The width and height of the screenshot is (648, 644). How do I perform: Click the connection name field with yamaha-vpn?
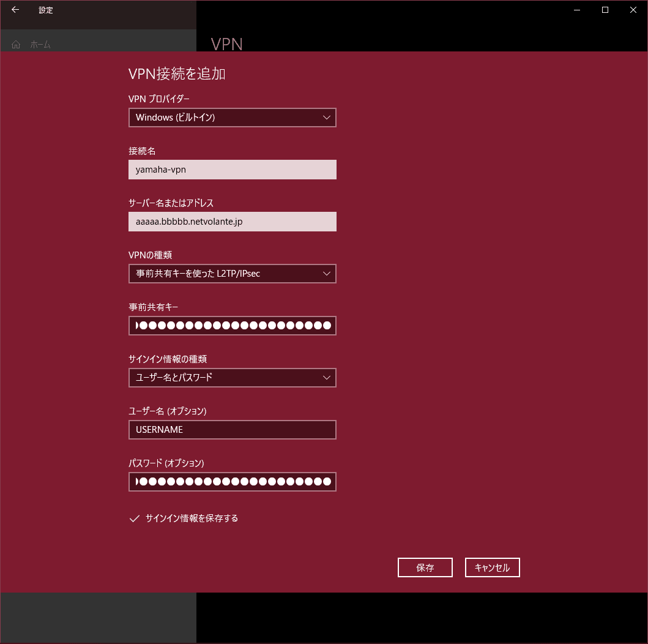tap(233, 170)
